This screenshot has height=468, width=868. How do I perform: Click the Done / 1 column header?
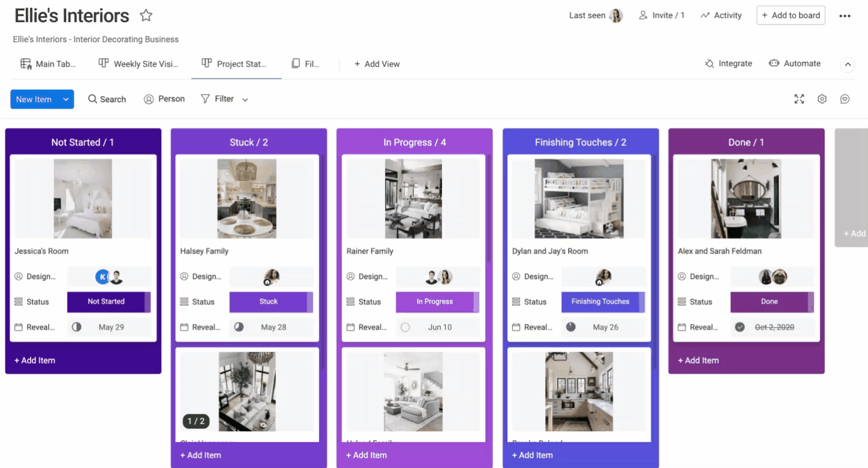(x=746, y=142)
